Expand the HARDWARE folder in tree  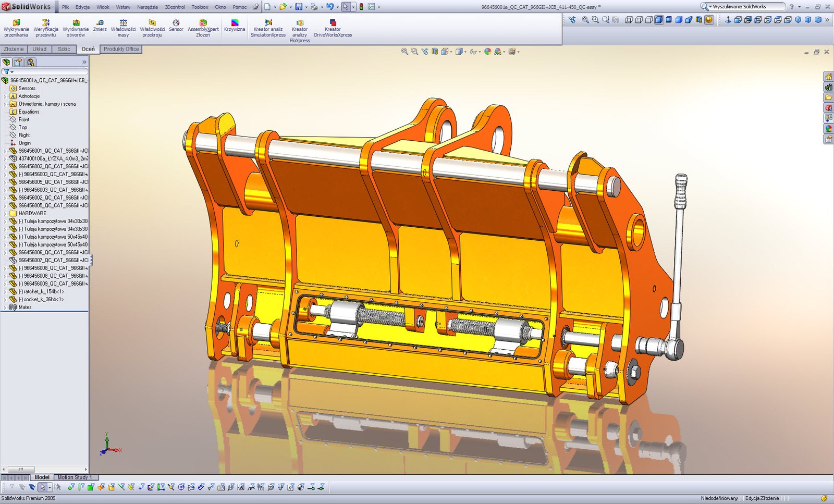pos(5,213)
